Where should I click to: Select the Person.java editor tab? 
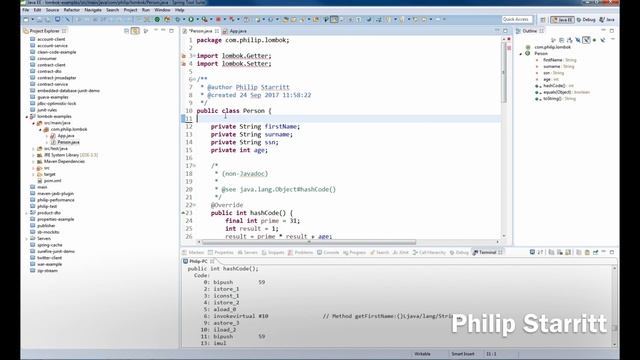[x=200, y=31]
